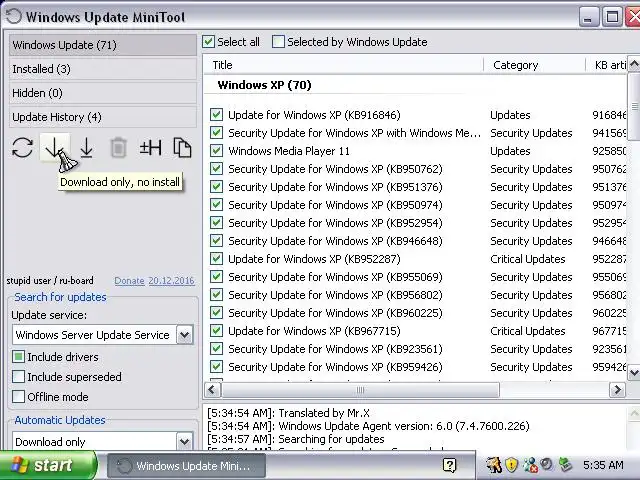Select the Security Update KB950974 row title
Screen dimensions: 640x480
point(335,204)
